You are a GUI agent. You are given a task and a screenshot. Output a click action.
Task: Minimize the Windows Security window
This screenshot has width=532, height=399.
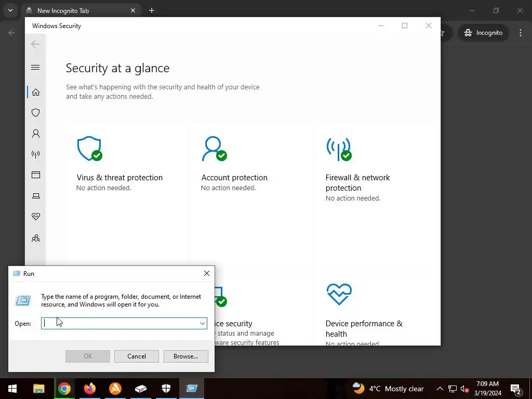[381, 25]
